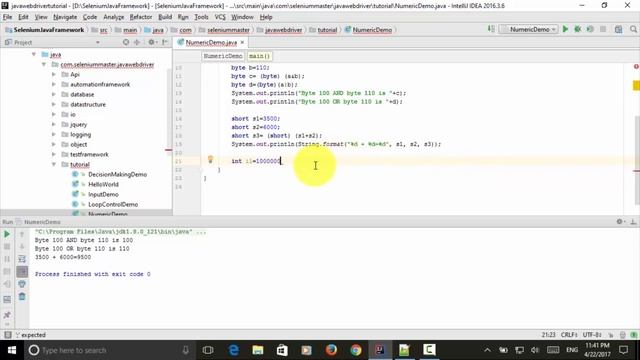Click the UTF-8 encoding indicator
The width and height of the screenshot is (640, 360).
(592, 335)
